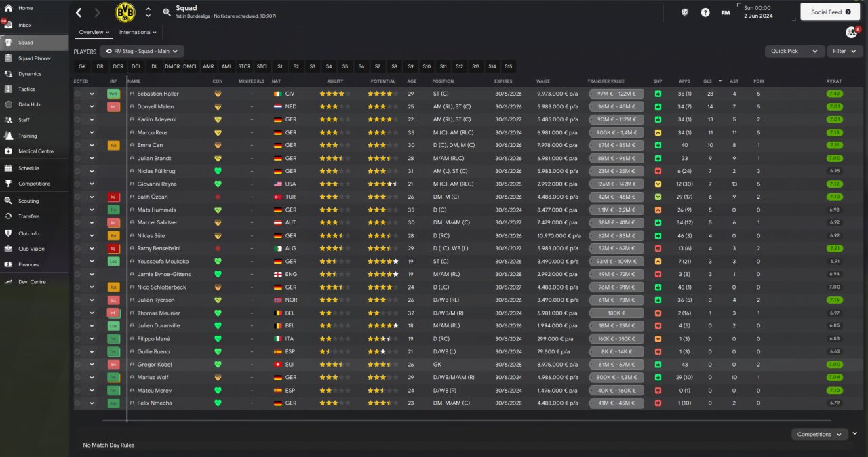Open the Medical Centre icon

8,151
